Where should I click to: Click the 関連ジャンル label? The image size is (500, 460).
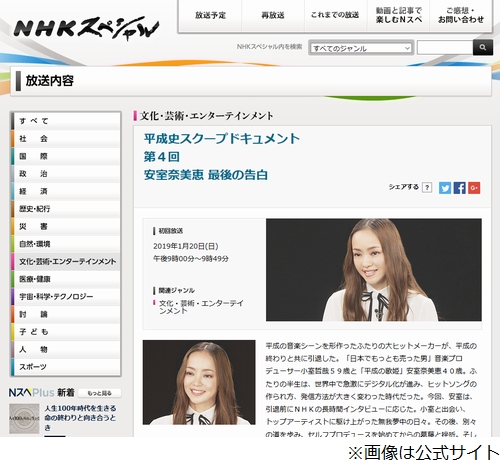coord(176,290)
